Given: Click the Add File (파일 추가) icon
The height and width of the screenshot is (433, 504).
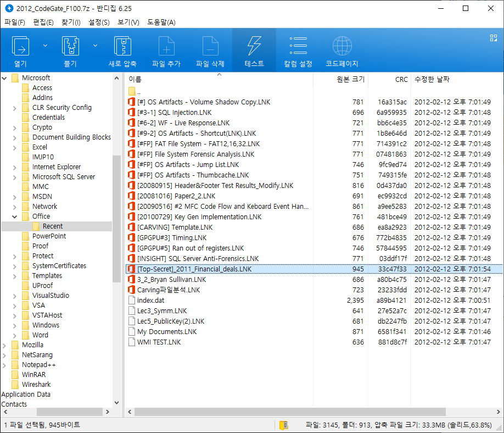Looking at the screenshot, I should pos(166,46).
